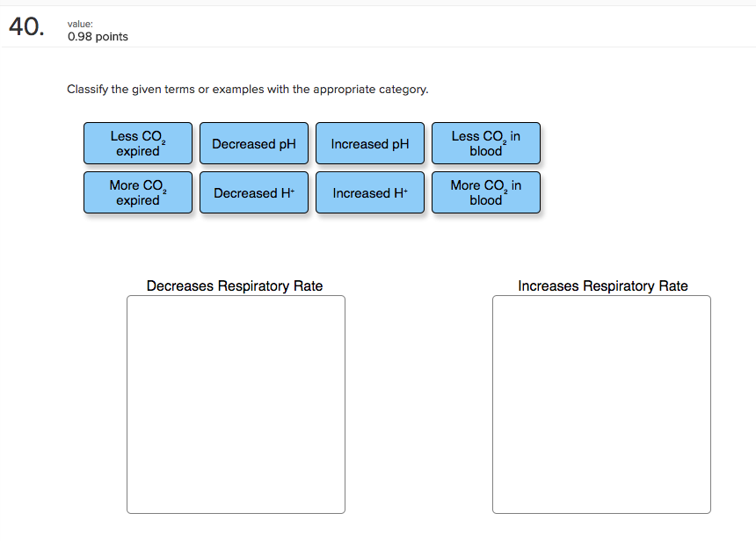Click the "0.98 points" text
The height and width of the screenshot is (542, 756).
(98, 37)
